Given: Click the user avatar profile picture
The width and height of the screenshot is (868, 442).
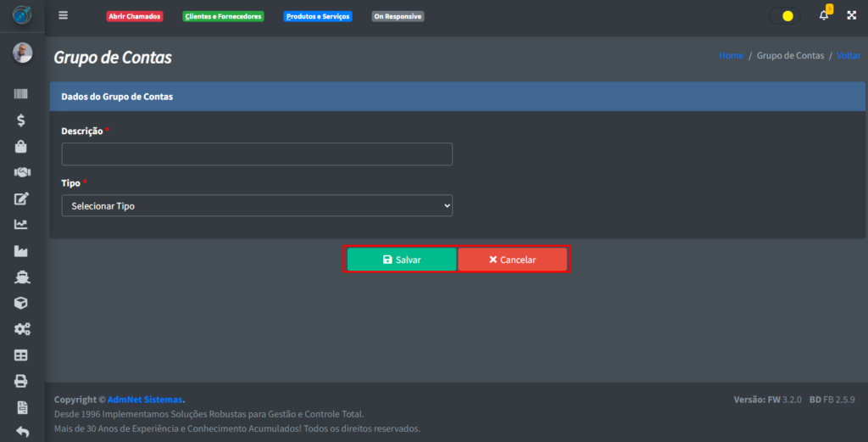Looking at the screenshot, I should [22, 53].
